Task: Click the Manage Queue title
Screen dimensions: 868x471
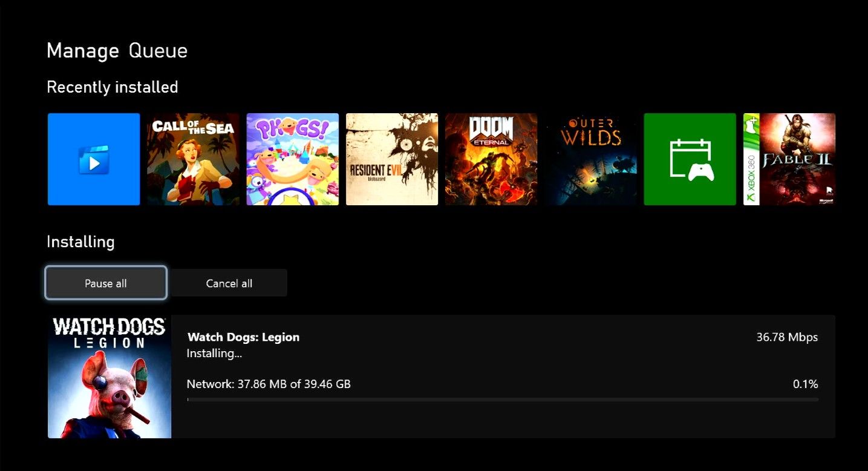Action: [x=117, y=51]
